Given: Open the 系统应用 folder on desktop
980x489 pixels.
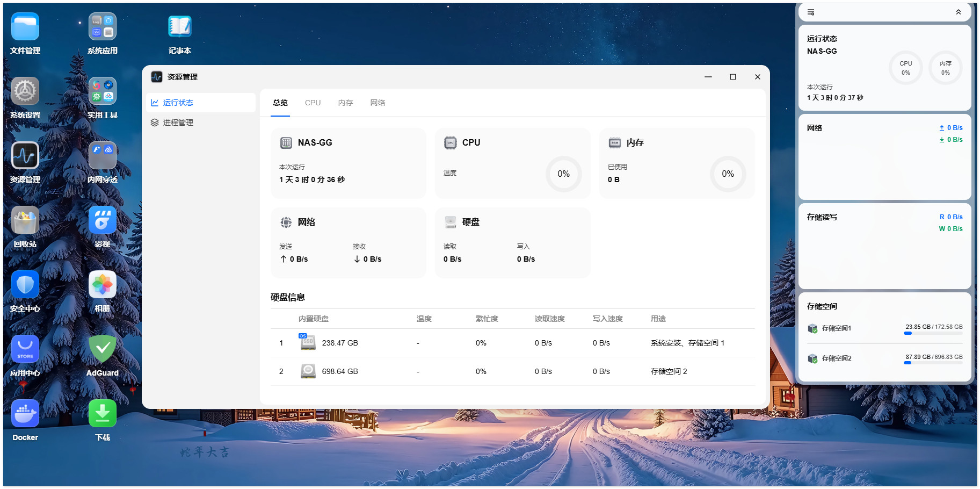Looking at the screenshot, I should (103, 27).
